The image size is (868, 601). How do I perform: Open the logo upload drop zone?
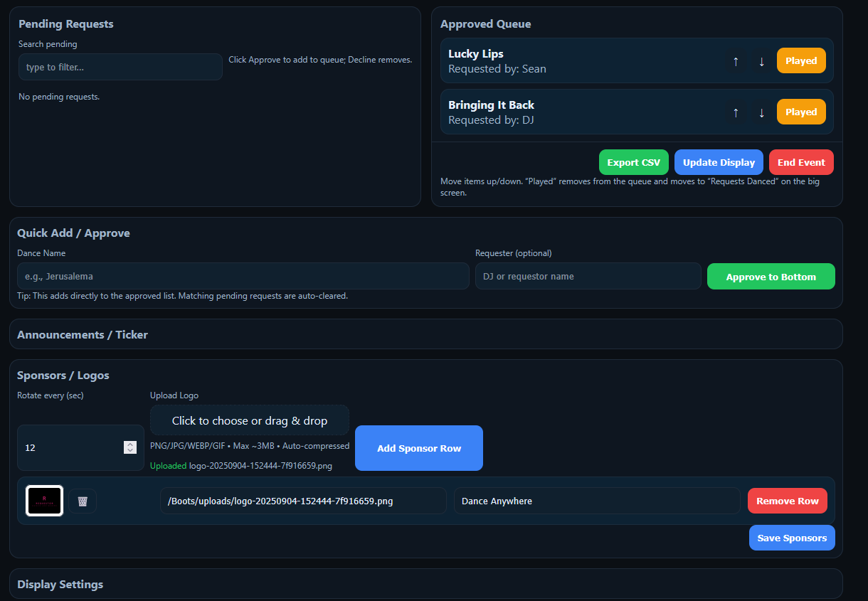coord(250,420)
